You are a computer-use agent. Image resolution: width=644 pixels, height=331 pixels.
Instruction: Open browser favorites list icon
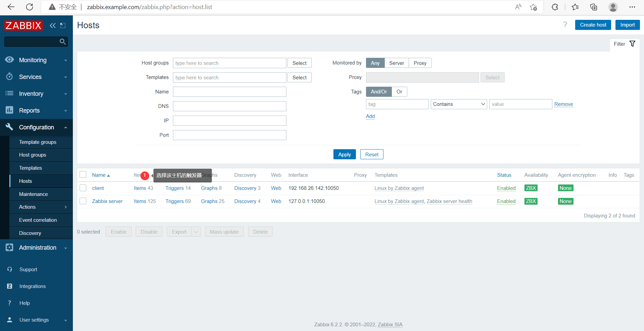pos(575,7)
